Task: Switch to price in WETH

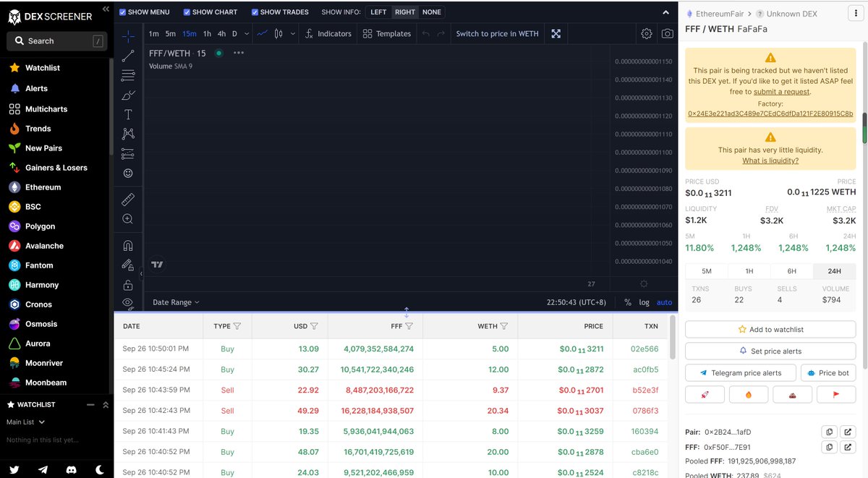Action: tap(497, 33)
